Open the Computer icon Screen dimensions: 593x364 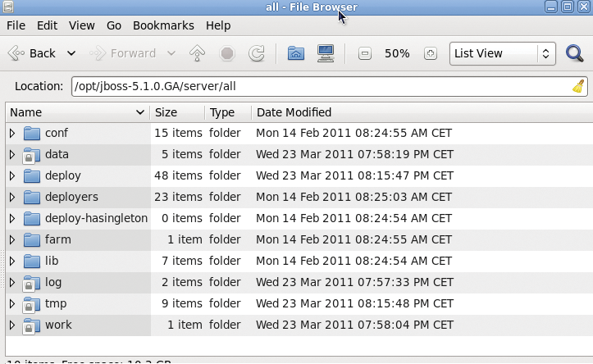326,53
